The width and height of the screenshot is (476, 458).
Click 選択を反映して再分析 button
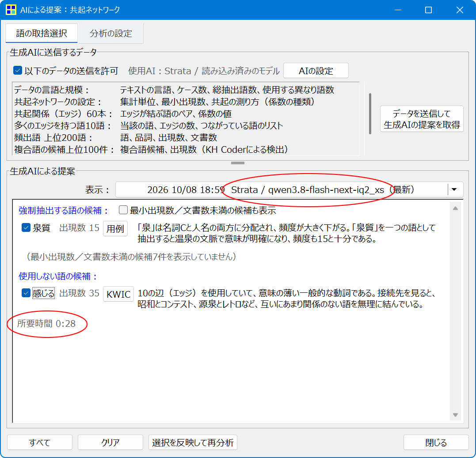pyautogui.click(x=193, y=442)
